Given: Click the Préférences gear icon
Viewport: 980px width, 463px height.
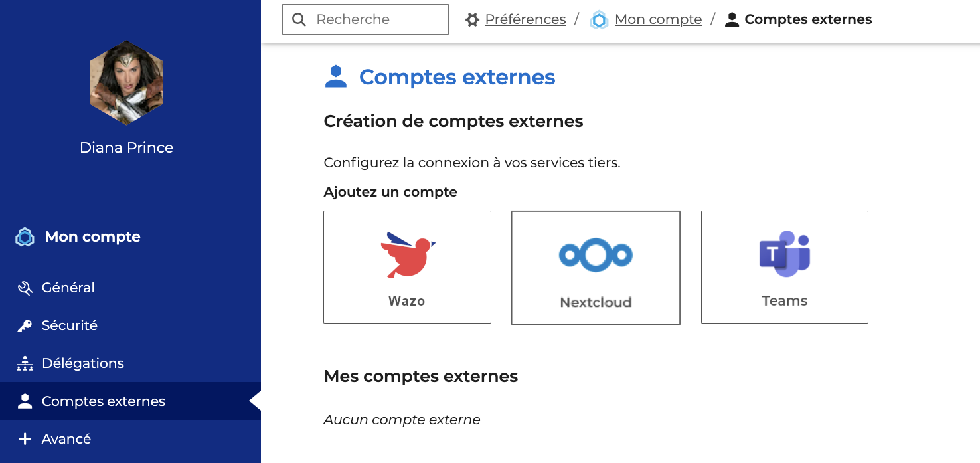Looking at the screenshot, I should coord(472,20).
